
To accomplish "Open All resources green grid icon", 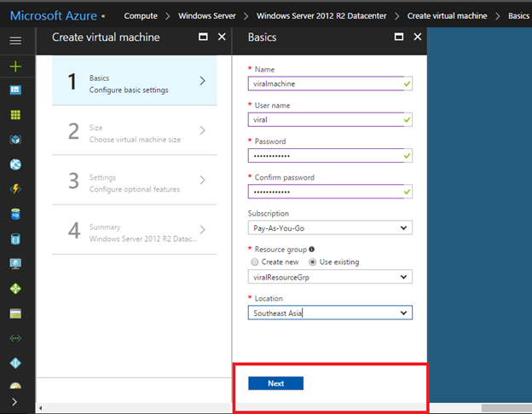I will [x=16, y=115].
